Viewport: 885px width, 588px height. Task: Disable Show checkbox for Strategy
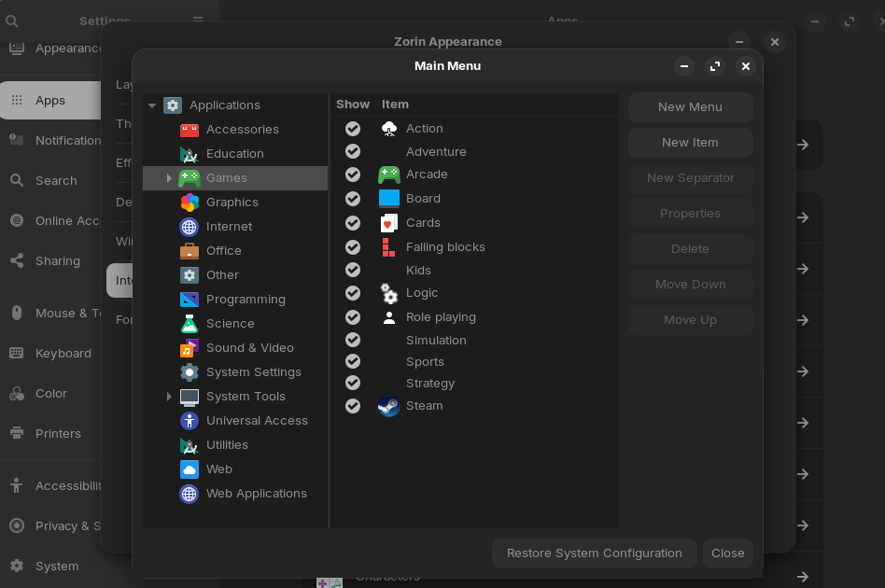coord(353,384)
